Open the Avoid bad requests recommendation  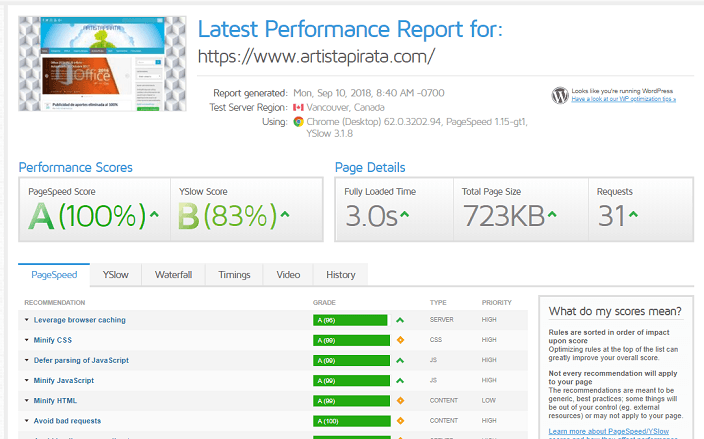tap(67, 421)
